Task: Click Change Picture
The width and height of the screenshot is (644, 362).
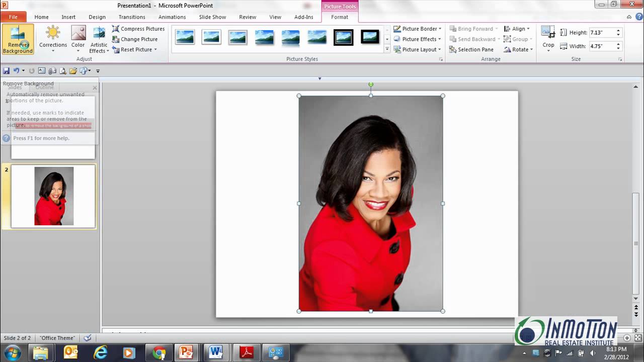Action: click(135, 39)
